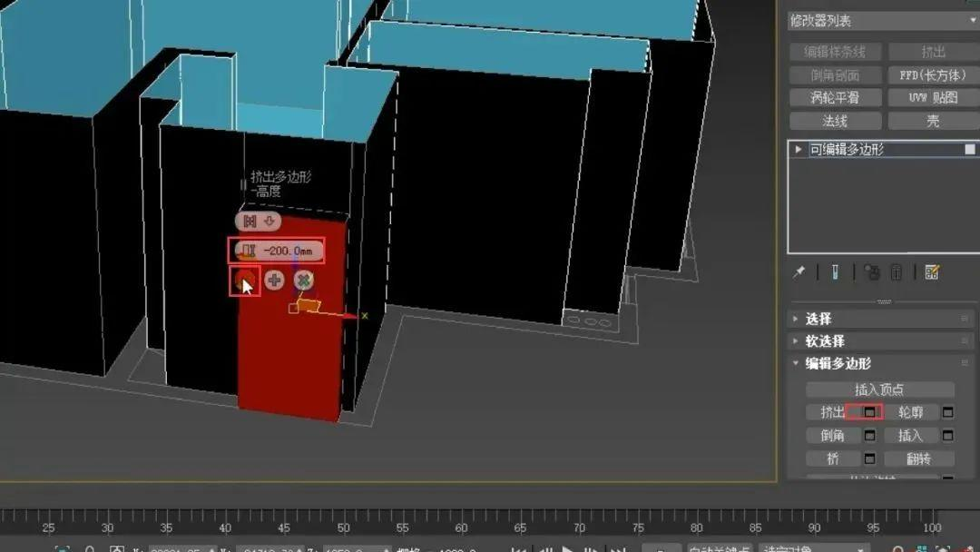Click Remove Modifier trash icon

pos(897,272)
